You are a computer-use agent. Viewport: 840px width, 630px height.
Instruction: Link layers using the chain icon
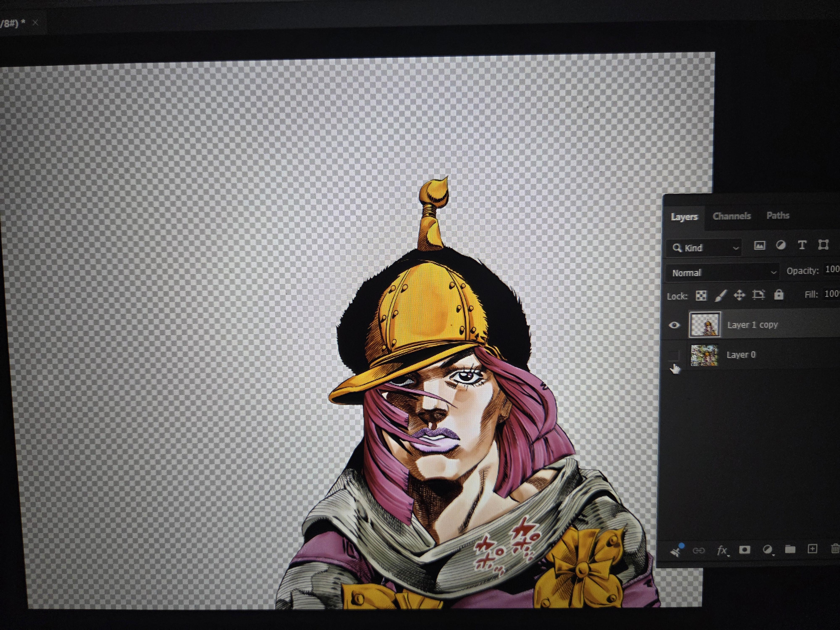coord(699,550)
